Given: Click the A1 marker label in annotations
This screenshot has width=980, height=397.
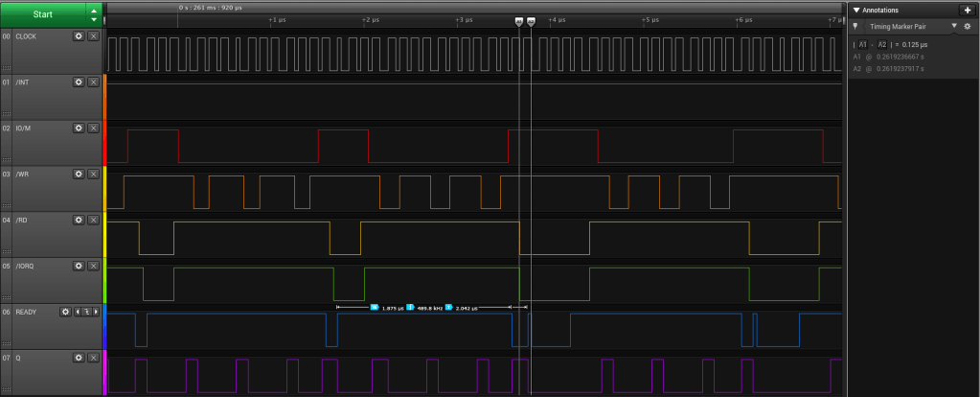Looking at the screenshot, I should tap(862, 44).
